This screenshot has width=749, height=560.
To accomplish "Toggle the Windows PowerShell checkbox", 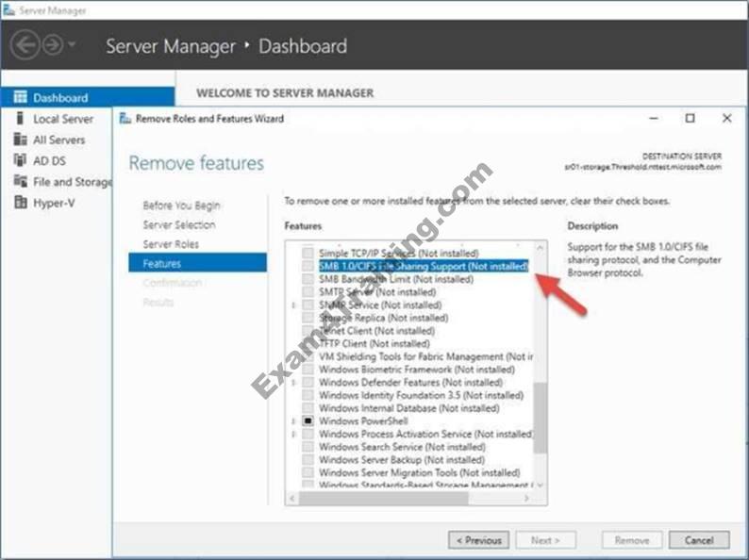I will coord(308,421).
